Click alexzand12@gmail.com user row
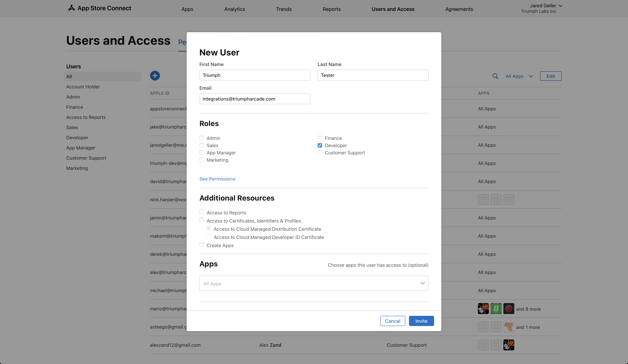628x364 pixels. coord(356,345)
